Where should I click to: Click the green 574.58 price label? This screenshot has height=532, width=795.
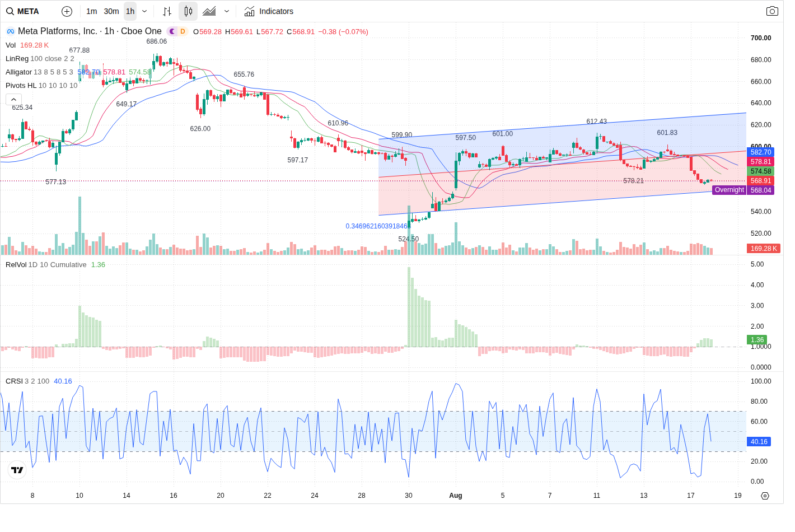761,171
